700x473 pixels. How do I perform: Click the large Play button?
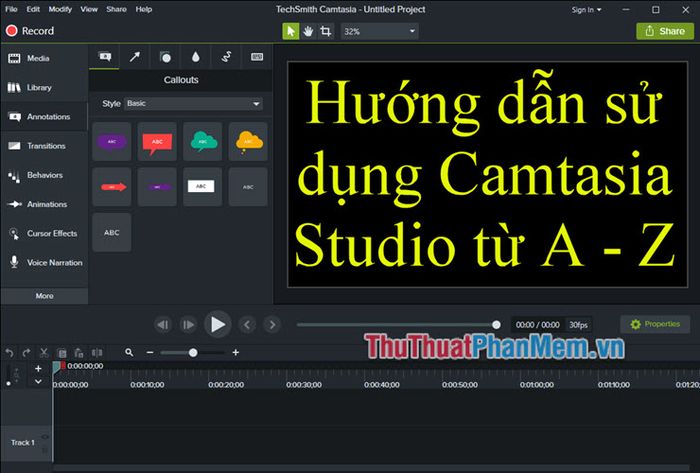[217, 324]
